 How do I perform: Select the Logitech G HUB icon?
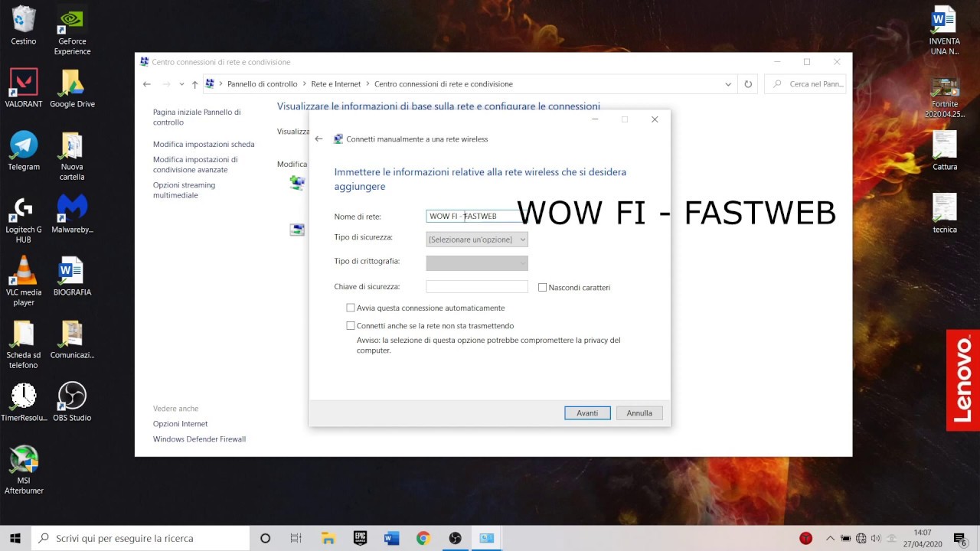pyautogui.click(x=23, y=219)
